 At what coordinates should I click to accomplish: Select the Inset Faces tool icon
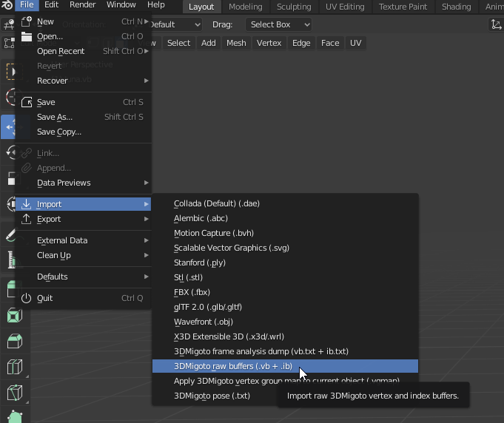(x=15, y=316)
